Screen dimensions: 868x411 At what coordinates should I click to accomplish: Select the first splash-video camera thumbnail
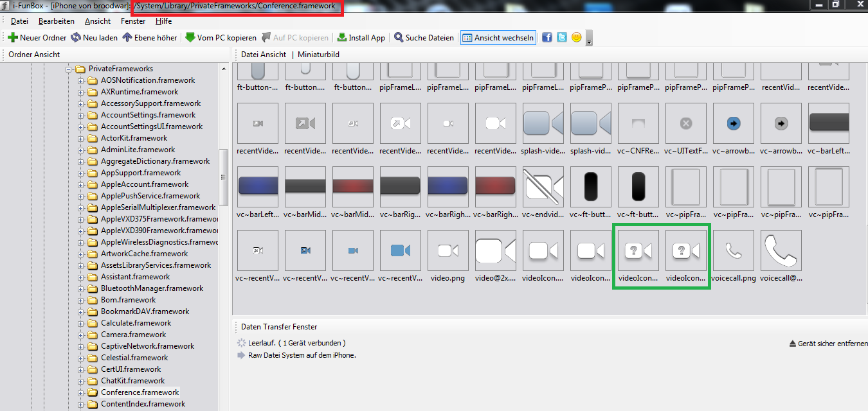543,124
